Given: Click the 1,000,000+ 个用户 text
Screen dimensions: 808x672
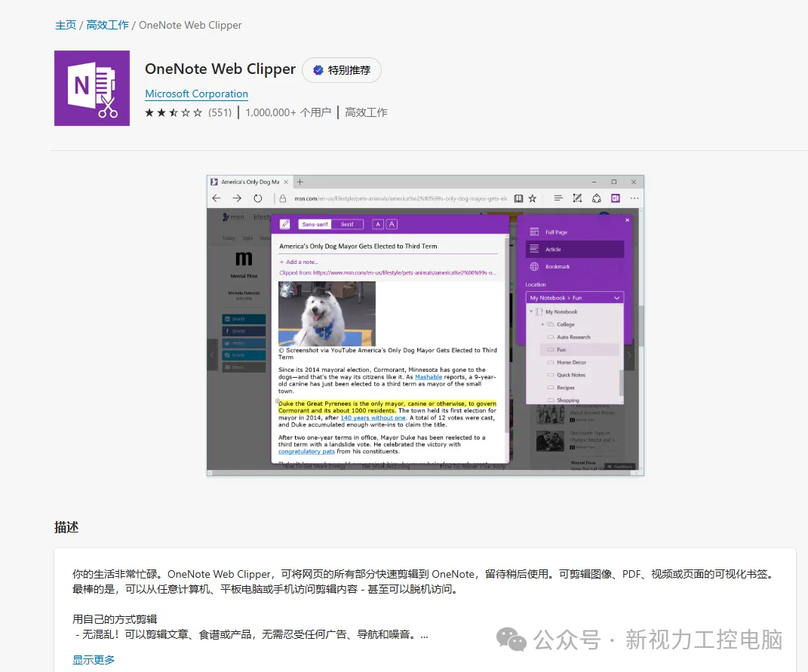Looking at the screenshot, I should coord(288,112).
